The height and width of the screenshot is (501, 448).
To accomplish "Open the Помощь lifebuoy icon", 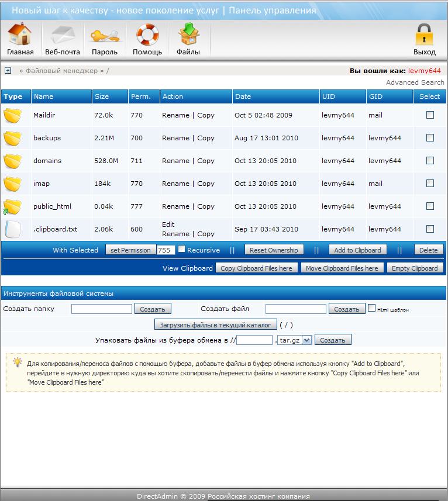I will click(147, 34).
